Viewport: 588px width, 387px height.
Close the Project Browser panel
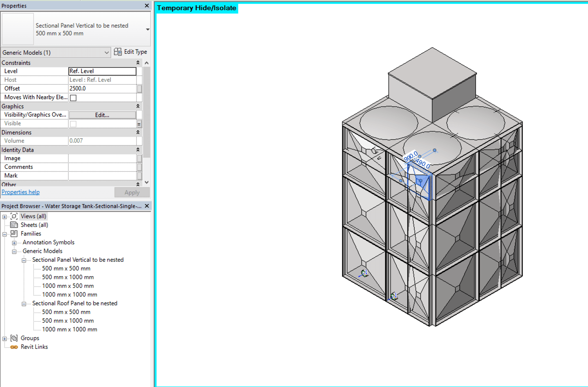[x=147, y=206]
